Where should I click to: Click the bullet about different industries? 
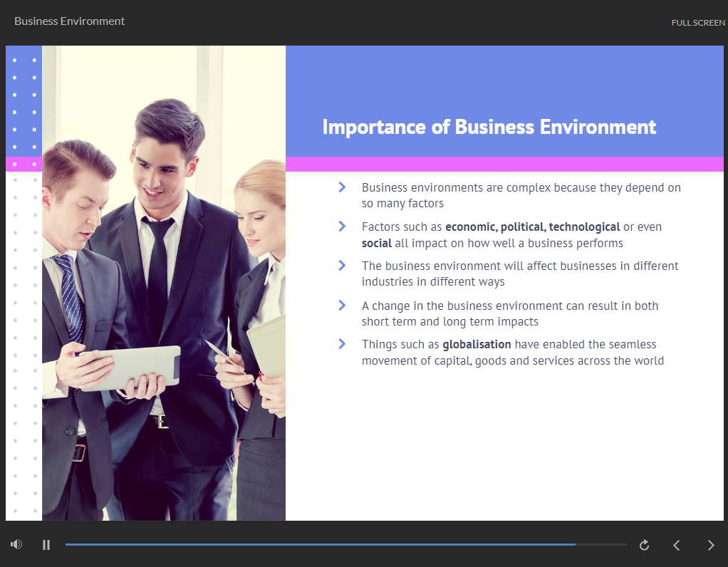pyautogui.click(x=520, y=274)
